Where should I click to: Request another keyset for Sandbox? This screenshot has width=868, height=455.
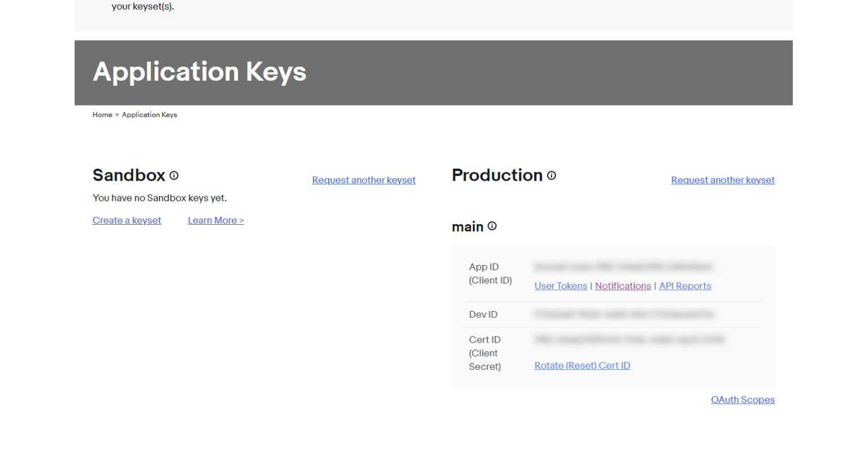pos(363,180)
